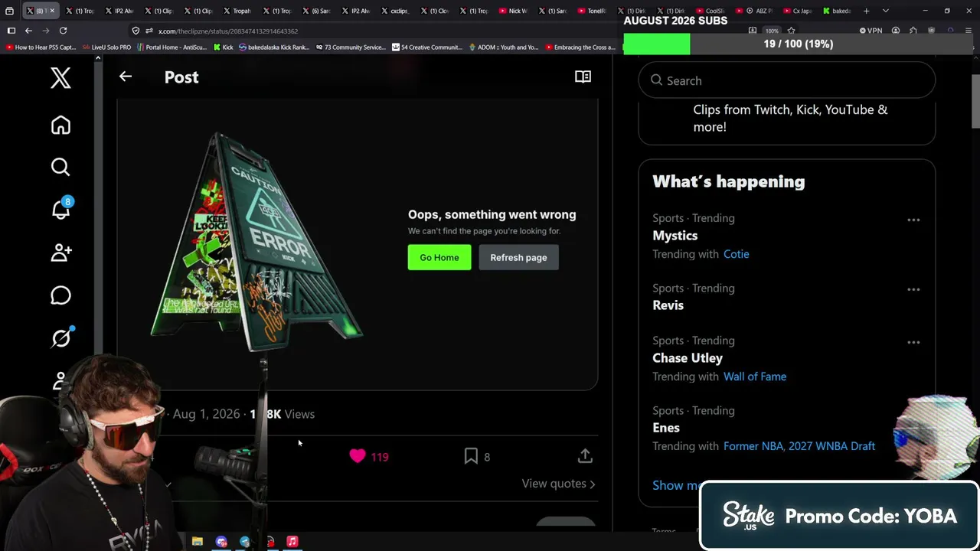The height and width of the screenshot is (551, 980).
Task: Toggle the browser sidebar panel button
Action: click(11, 31)
